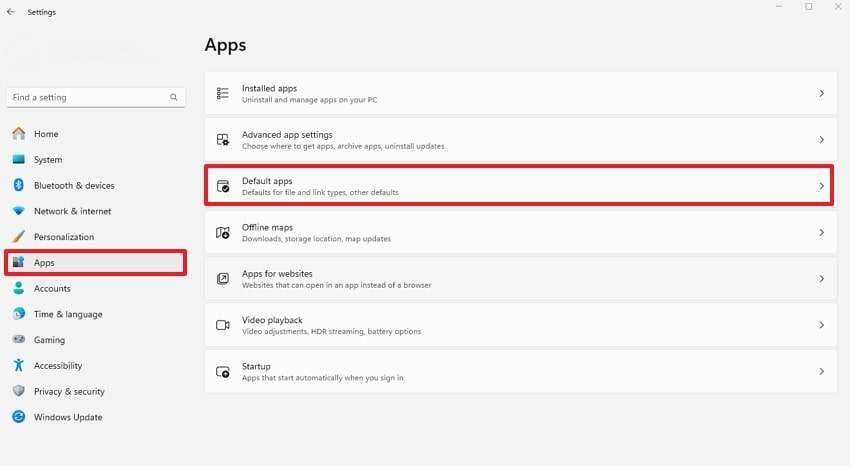Click the Apps sidebar icon
The width and height of the screenshot is (850, 466).
click(x=19, y=262)
